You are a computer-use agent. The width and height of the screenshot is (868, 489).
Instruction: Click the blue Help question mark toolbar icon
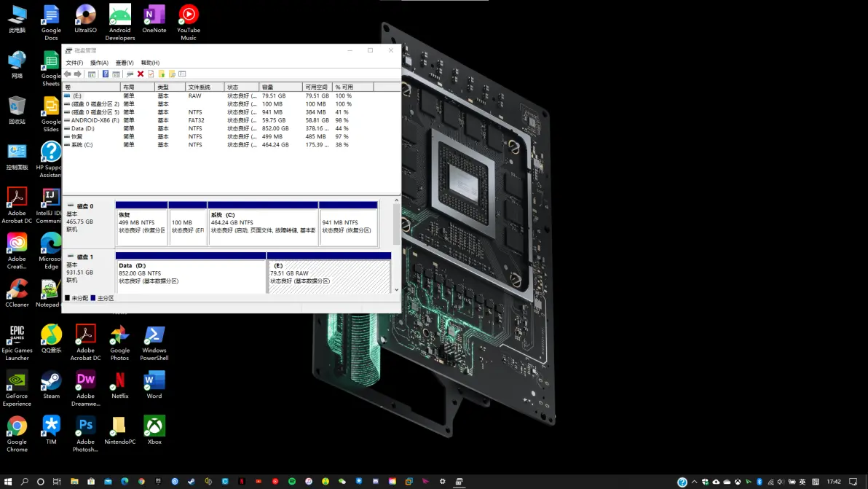[106, 74]
